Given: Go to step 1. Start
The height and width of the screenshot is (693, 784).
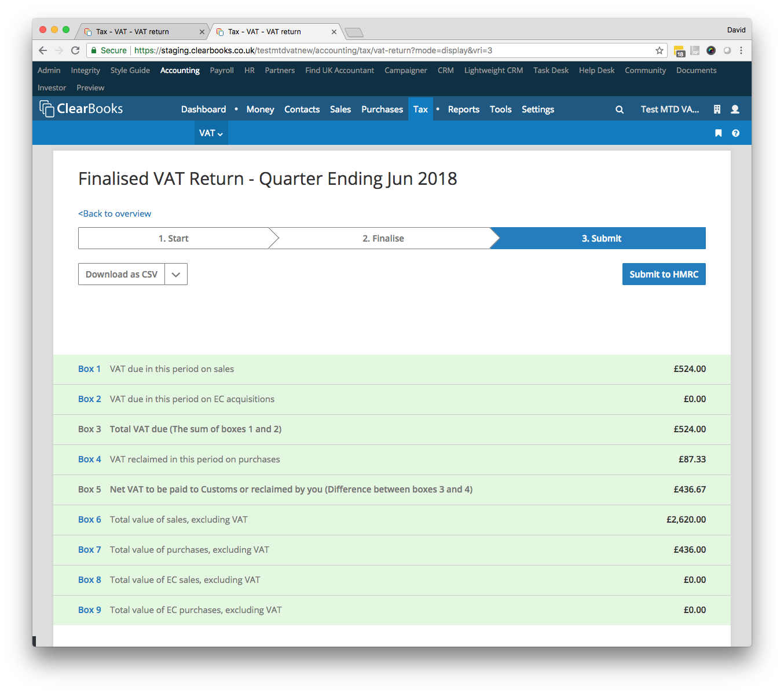Looking at the screenshot, I should pyautogui.click(x=174, y=238).
